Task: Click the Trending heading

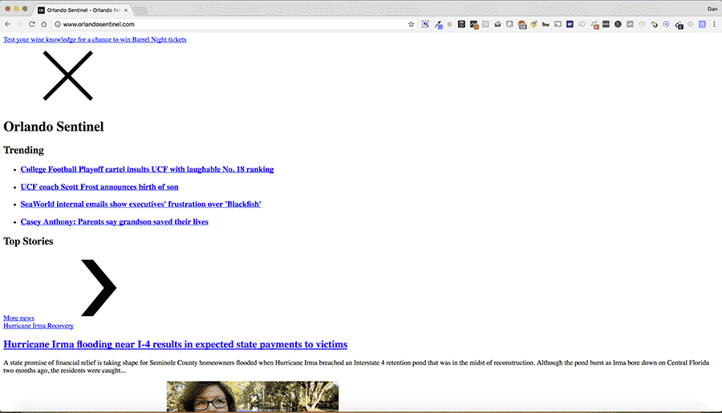Action: coord(23,150)
